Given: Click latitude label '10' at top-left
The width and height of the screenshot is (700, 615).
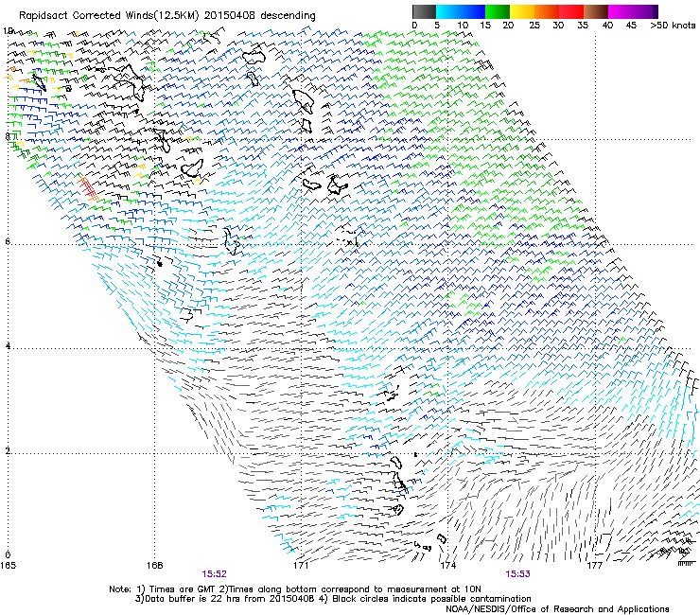Looking at the screenshot, I should click(8, 31).
